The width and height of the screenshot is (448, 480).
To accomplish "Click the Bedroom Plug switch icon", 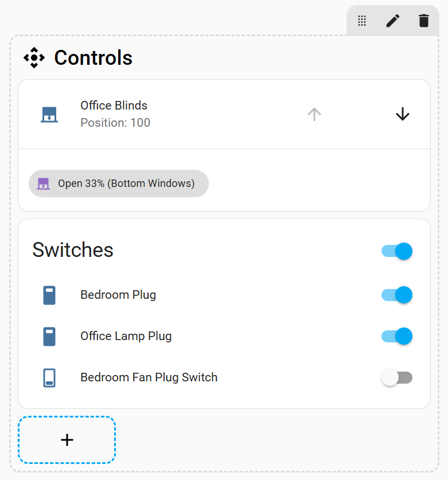I will pyautogui.click(x=49, y=295).
